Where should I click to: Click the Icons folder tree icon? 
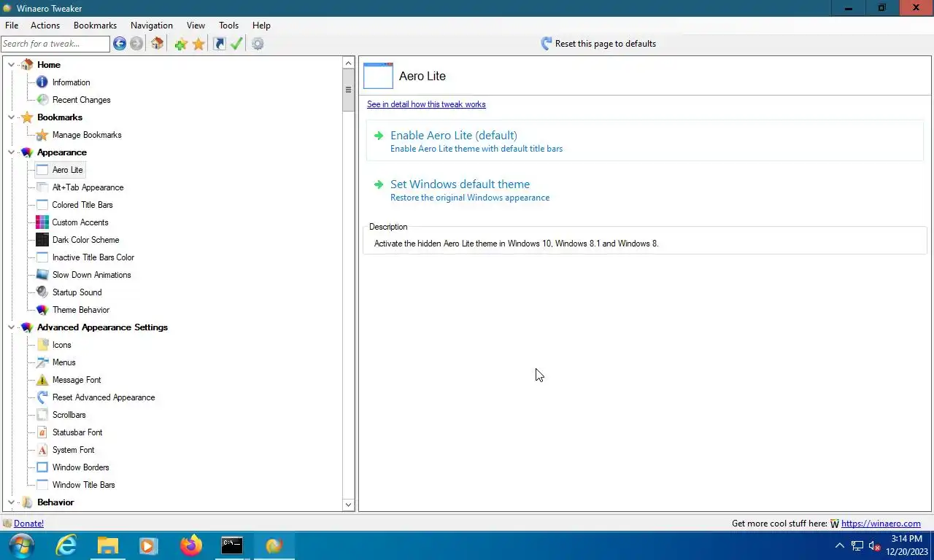coord(42,345)
